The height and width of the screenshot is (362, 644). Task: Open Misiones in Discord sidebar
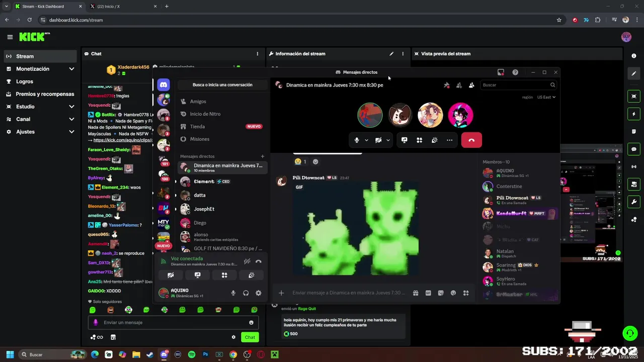pos(222,139)
